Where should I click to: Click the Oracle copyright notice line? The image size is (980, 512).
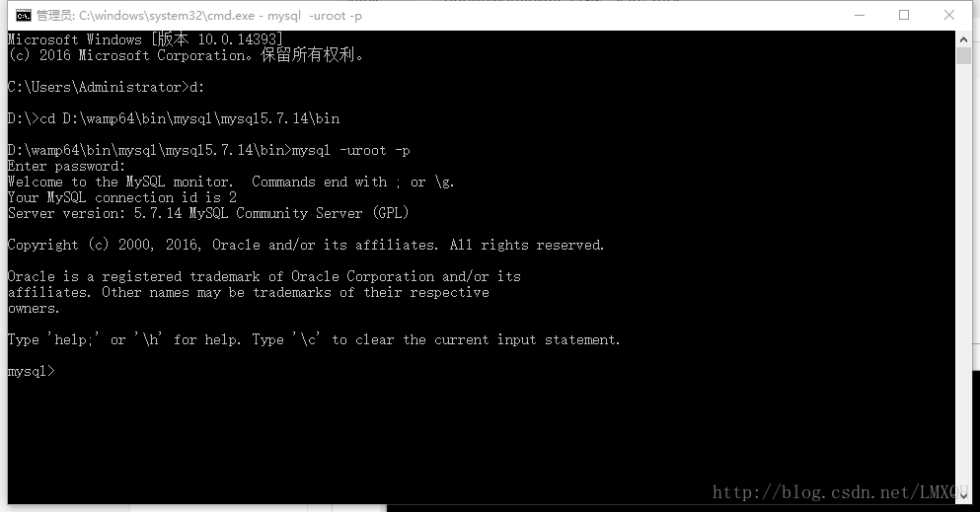tap(306, 245)
